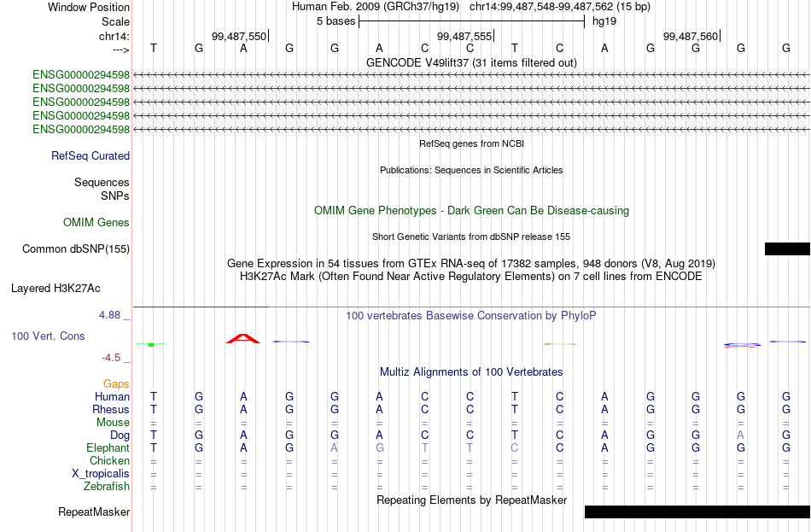This screenshot has width=811, height=532.
Task: Click the SNPs track label
Action: [115, 196]
